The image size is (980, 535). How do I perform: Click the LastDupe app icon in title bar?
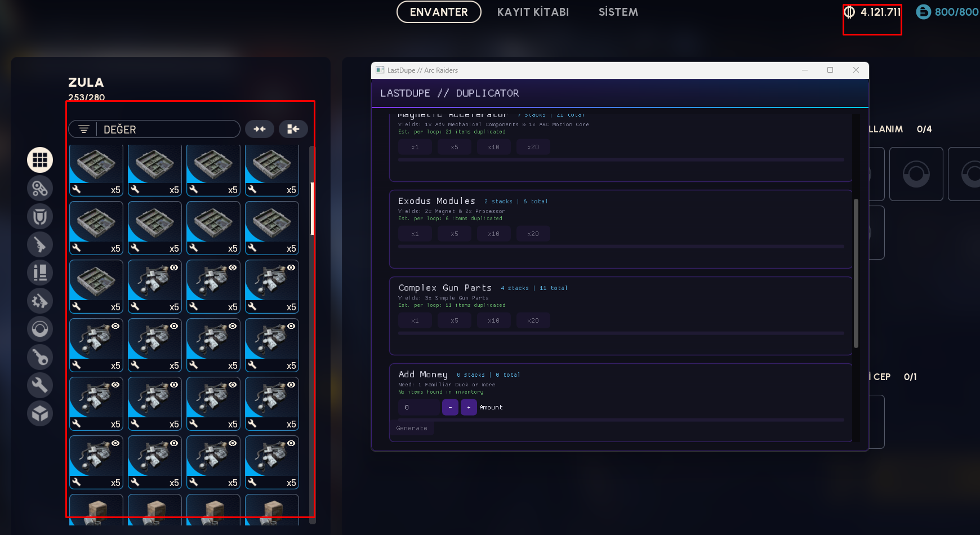point(380,70)
